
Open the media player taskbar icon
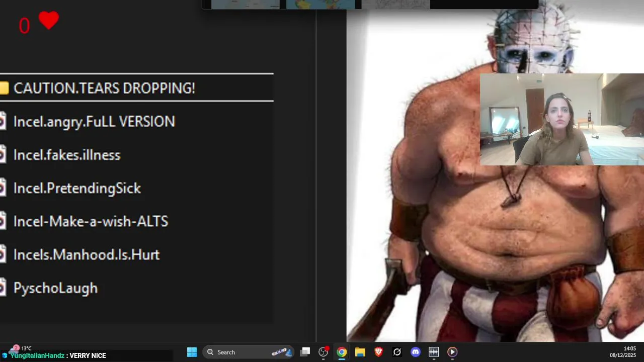452,352
